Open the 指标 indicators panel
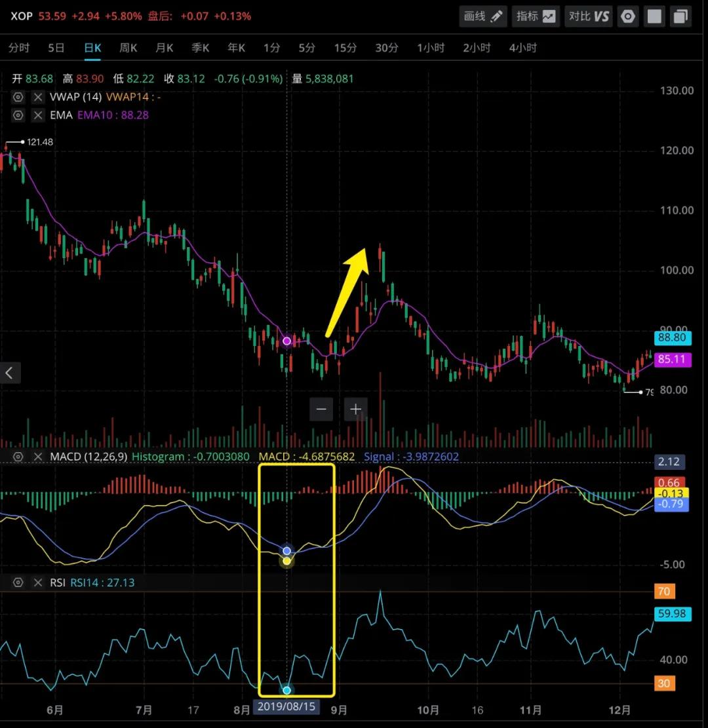 536,16
